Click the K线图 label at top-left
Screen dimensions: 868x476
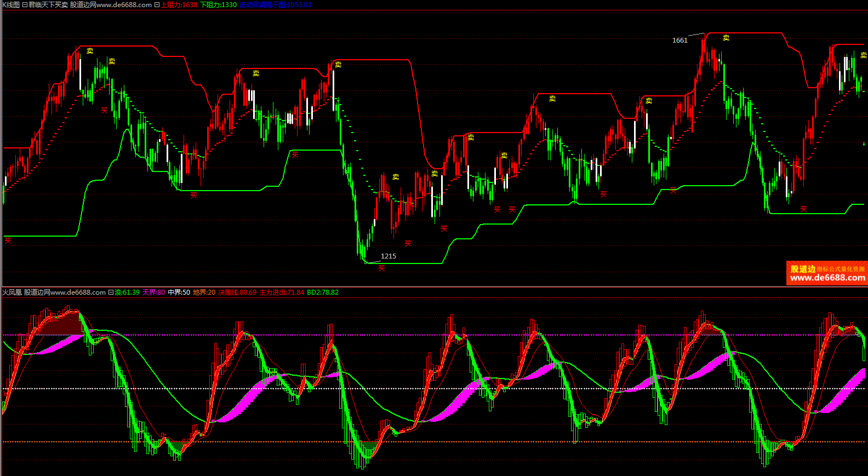point(10,5)
